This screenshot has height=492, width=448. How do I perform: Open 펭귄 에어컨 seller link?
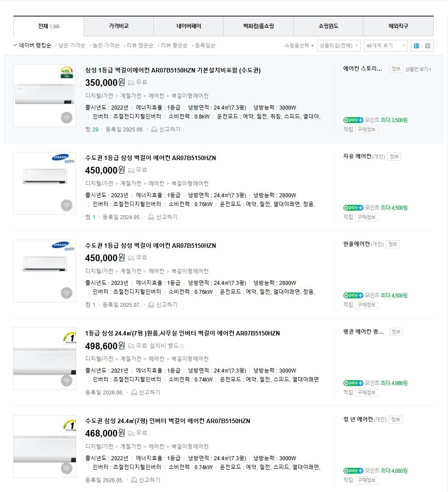tap(363, 332)
